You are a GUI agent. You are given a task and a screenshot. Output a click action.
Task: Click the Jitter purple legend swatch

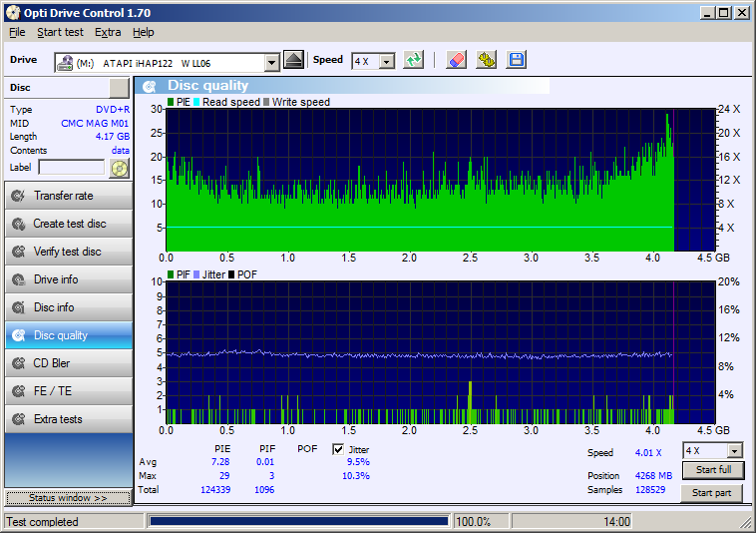point(196,274)
